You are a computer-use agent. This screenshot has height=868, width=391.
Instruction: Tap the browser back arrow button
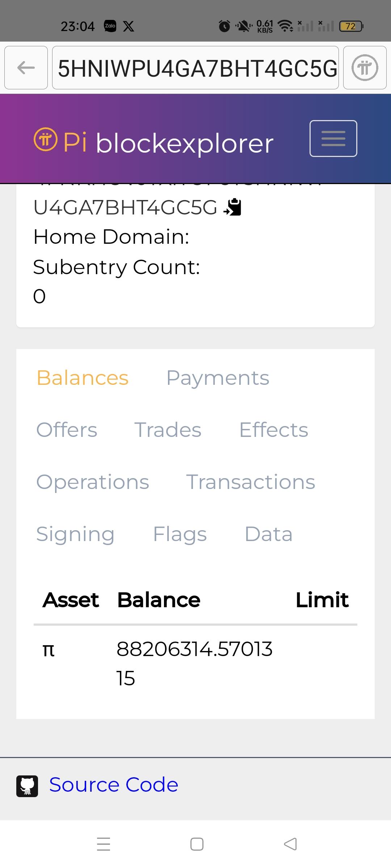(26, 68)
